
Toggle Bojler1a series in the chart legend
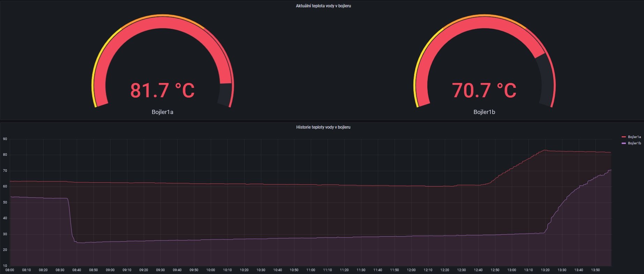click(x=634, y=137)
